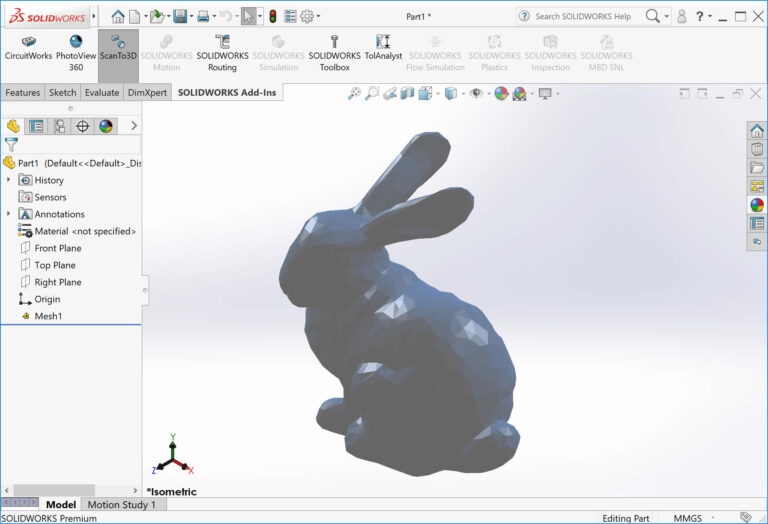Expand the History tree node
768x524 pixels.
click(x=9, y=180)
